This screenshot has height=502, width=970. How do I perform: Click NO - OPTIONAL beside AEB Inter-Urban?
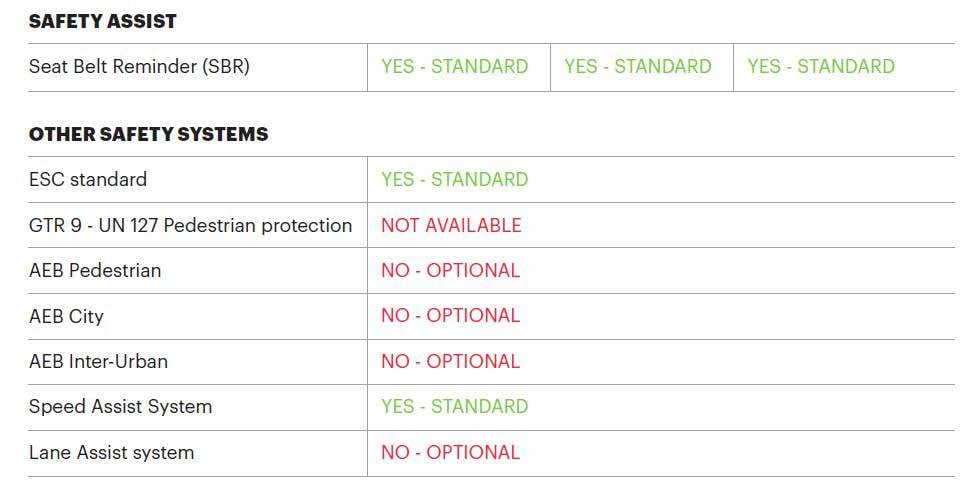450,362
